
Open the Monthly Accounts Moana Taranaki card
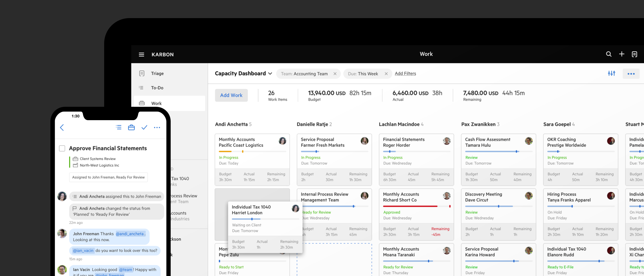pyautogui.click(x=417, y=260)
